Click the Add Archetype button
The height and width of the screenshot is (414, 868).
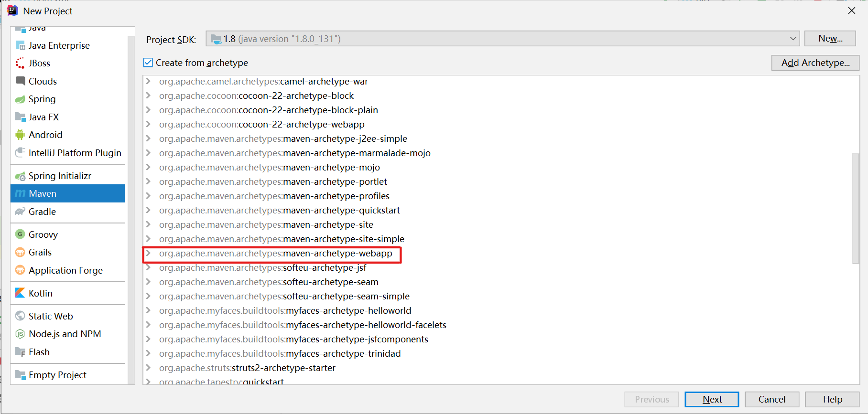coord(815,63)
